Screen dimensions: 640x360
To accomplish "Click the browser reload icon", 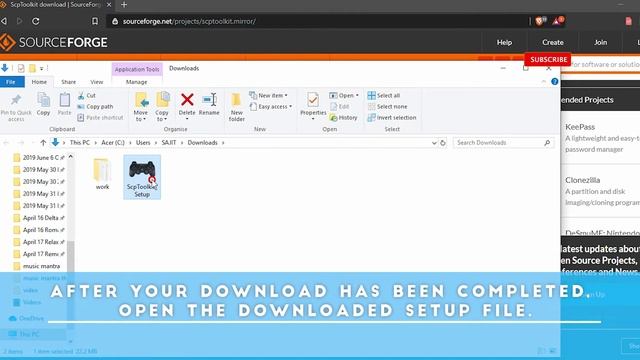I will pyautogui.click(x=36, y=21).
